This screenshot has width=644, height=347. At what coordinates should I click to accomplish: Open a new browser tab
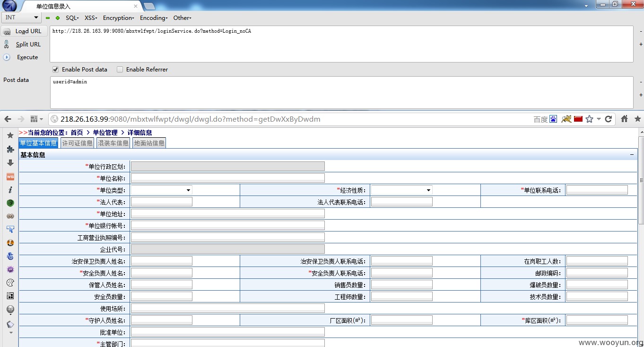(x=149, y=6)
